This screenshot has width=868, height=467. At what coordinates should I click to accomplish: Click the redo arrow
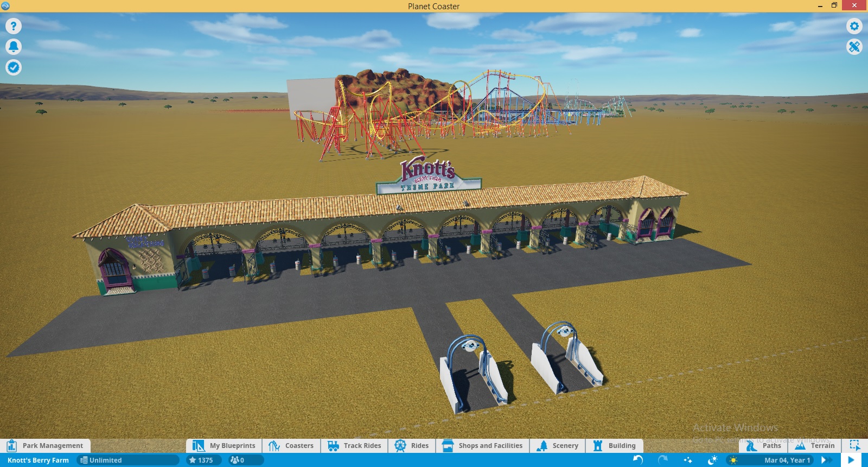click(x=663, y=460)
